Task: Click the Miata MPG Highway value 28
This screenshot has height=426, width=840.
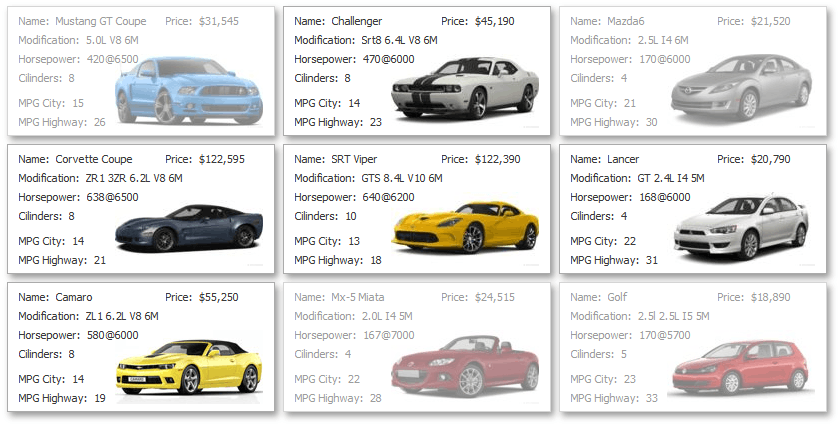Action: tap(376, 398)
